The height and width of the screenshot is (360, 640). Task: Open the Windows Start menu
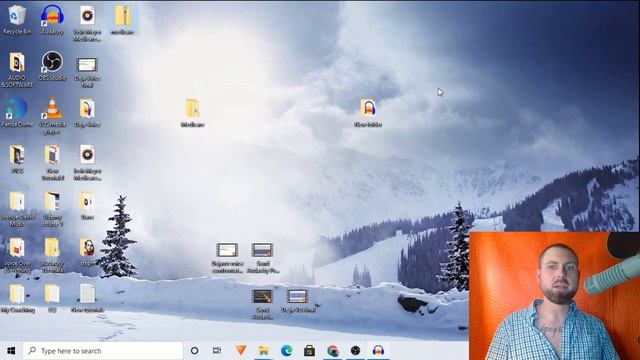(x=11, y=351)
